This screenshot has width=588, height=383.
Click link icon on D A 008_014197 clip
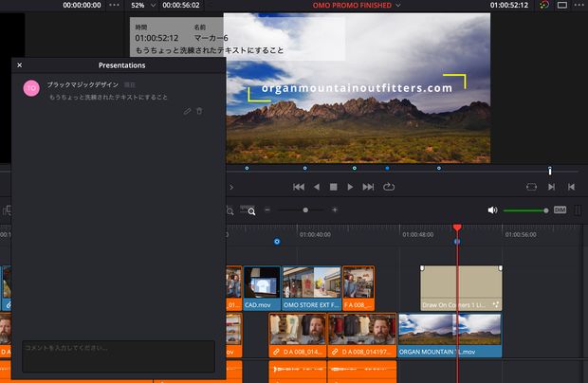point(335,352)
